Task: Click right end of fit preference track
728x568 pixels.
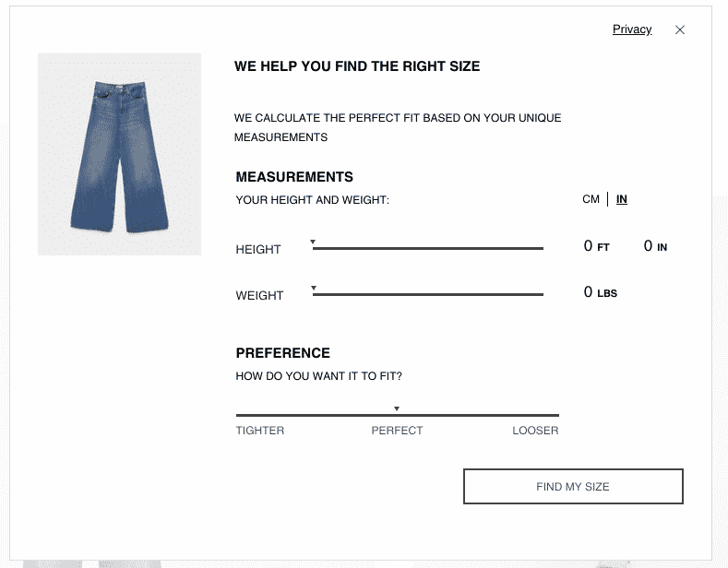Action: tap(556, 415)
